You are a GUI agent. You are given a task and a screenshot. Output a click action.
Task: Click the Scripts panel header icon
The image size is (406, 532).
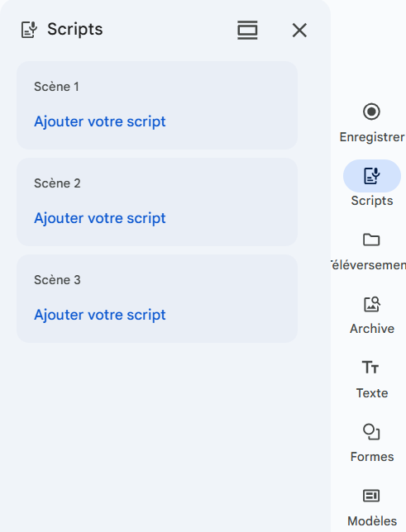tap(29, 30)
